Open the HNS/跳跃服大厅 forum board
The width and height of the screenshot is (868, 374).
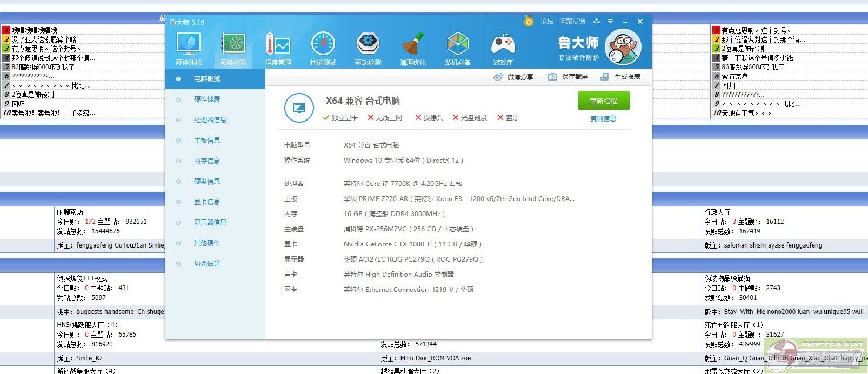[87, 325]
